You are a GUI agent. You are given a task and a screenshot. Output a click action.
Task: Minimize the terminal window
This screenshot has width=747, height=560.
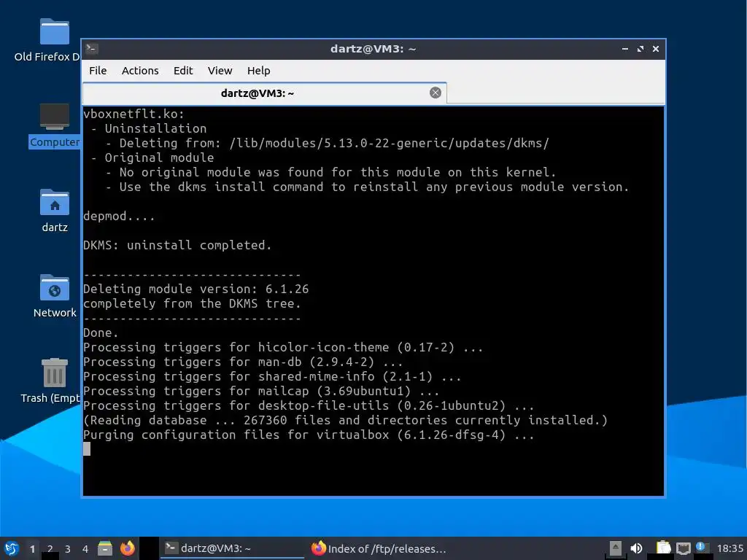click(x=625, y=49)
